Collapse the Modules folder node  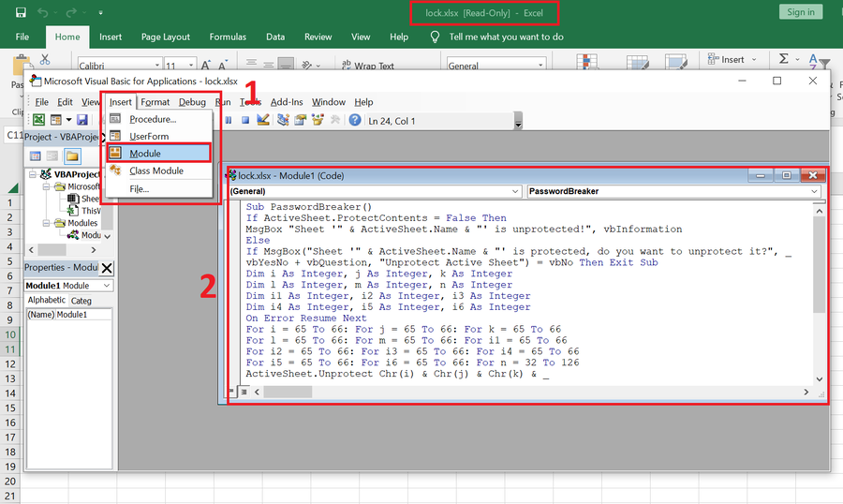click(x=46, y=223)
